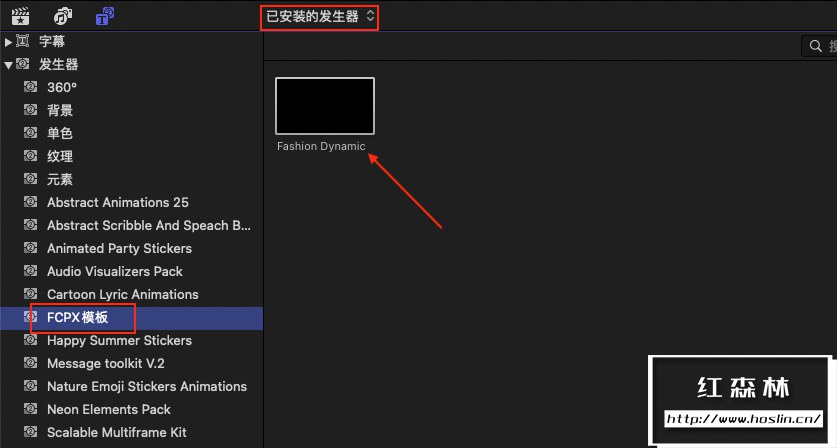Screen dimensions: 837x448
Task: Open the Titles and Generators sidebar icon
Action: 105,17
